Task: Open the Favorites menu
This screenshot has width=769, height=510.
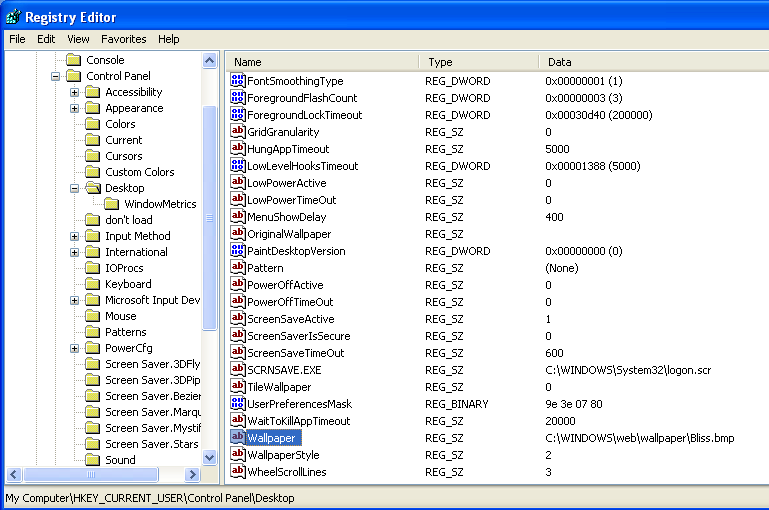Action: pos(124,39)
